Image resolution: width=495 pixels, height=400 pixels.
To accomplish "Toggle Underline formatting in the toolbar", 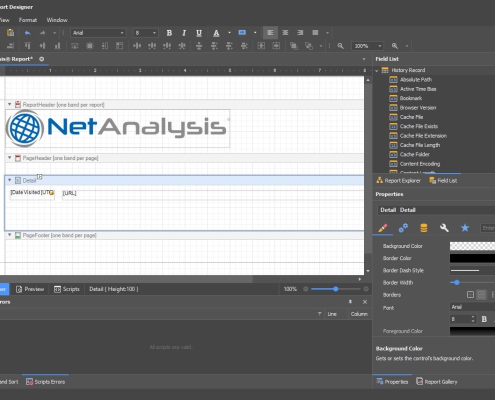I will [x=199, y=33].
